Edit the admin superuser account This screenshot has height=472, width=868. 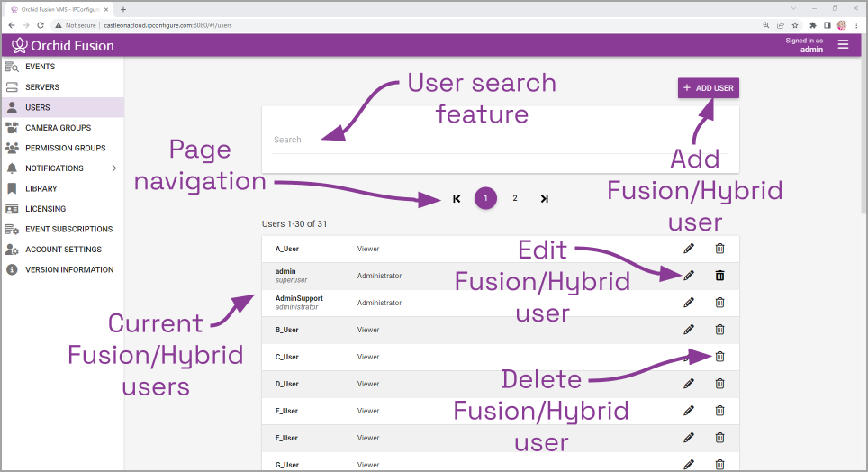689,276
